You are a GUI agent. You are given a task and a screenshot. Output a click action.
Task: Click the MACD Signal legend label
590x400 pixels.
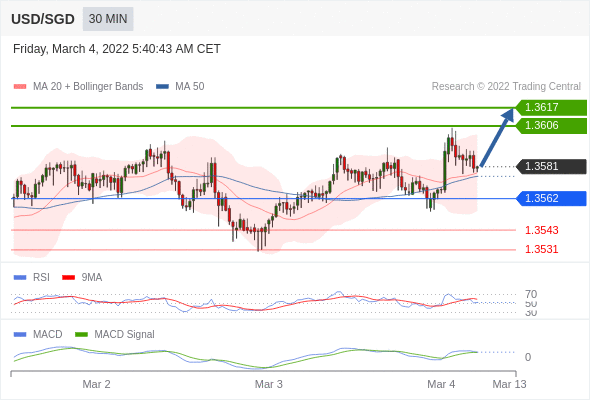(x=124, y=335)
